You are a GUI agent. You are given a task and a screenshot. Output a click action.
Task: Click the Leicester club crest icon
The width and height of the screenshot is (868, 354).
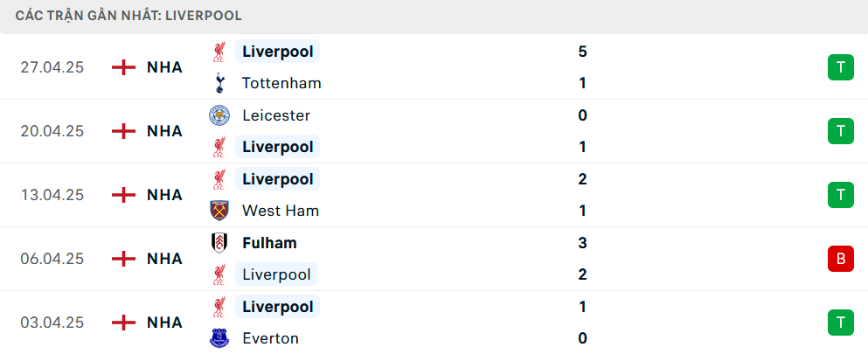219,115
